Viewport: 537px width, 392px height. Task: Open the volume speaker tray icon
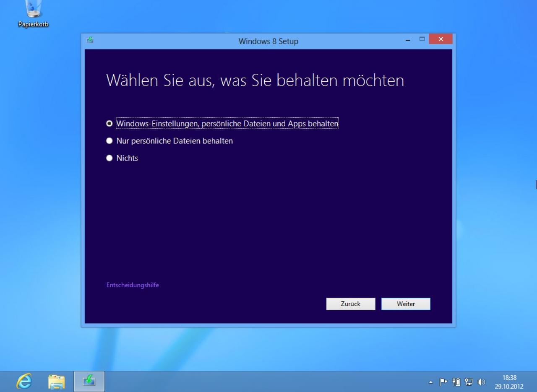coord(481,382)
